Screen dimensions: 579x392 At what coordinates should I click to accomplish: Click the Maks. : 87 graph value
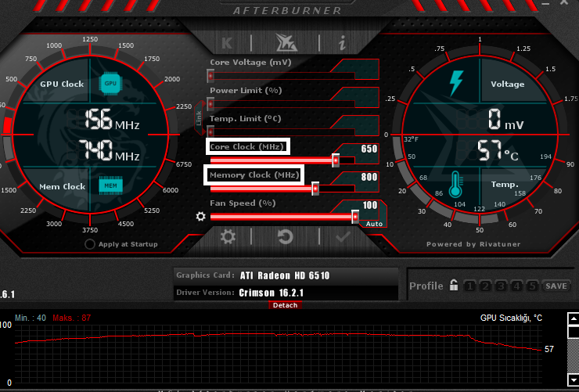click(72, 318)
